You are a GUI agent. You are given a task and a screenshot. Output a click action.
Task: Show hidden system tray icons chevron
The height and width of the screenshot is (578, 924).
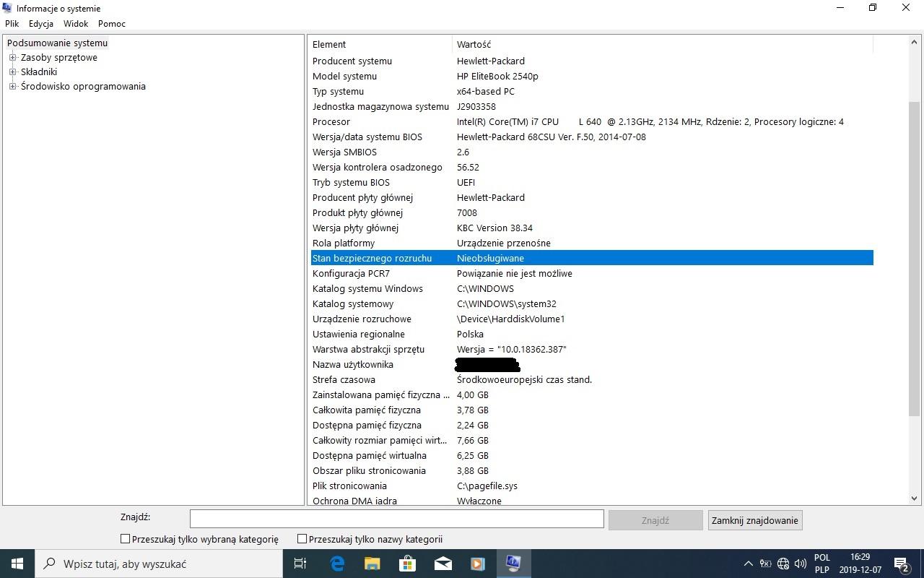[748, 564]
